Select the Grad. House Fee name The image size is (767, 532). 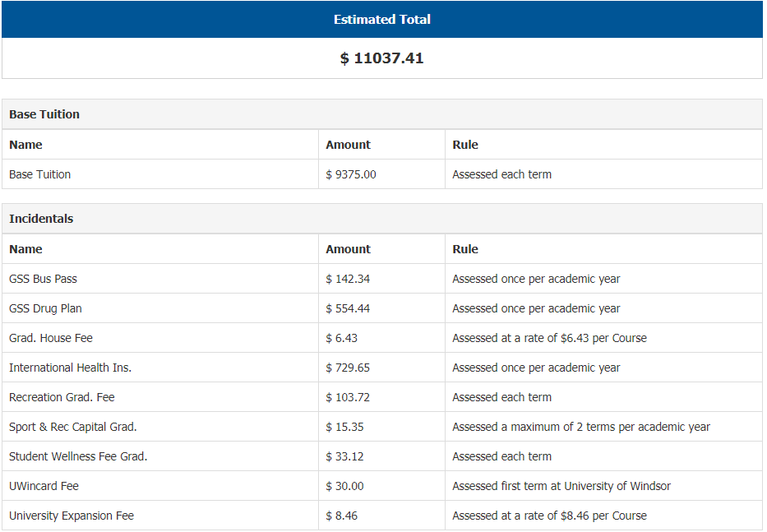click(51, 338)
